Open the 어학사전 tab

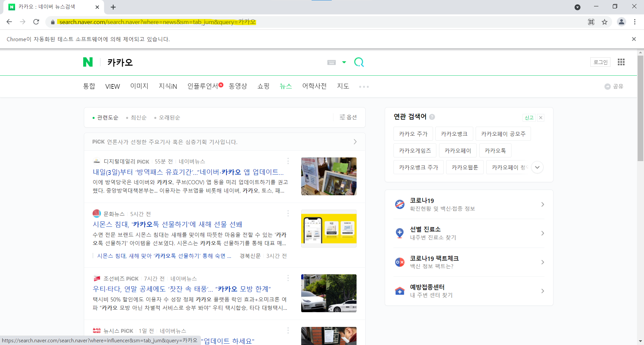314,86
